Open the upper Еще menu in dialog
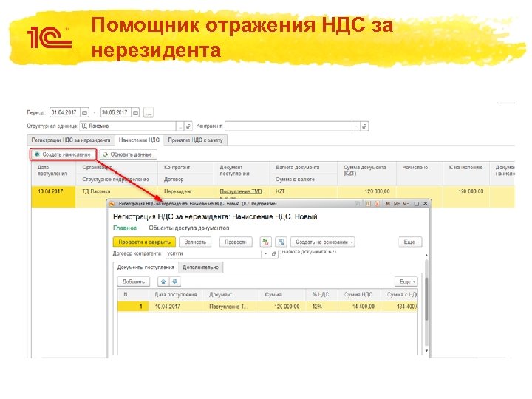 point(410,242)
